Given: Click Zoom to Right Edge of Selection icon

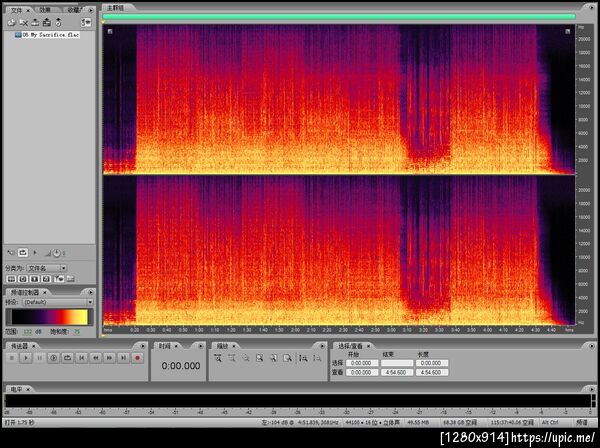Looking at the screenshot, I should coord(287,358).
